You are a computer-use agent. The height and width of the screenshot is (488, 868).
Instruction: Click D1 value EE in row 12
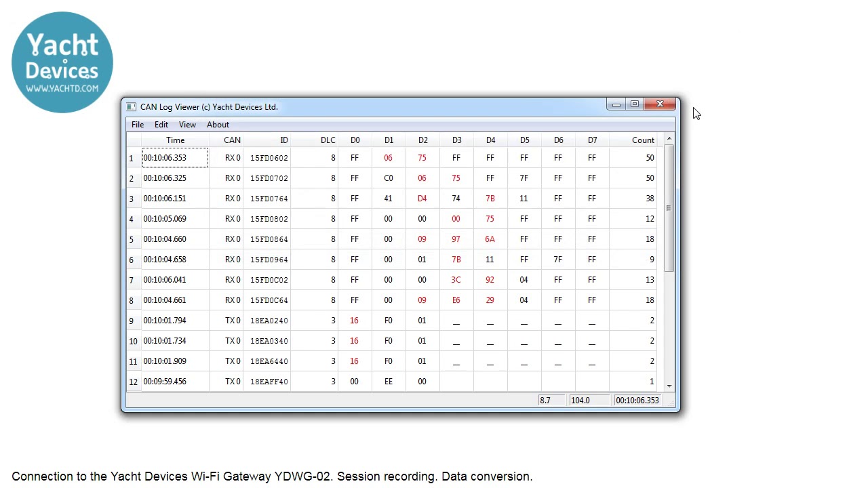pos(389,382)
